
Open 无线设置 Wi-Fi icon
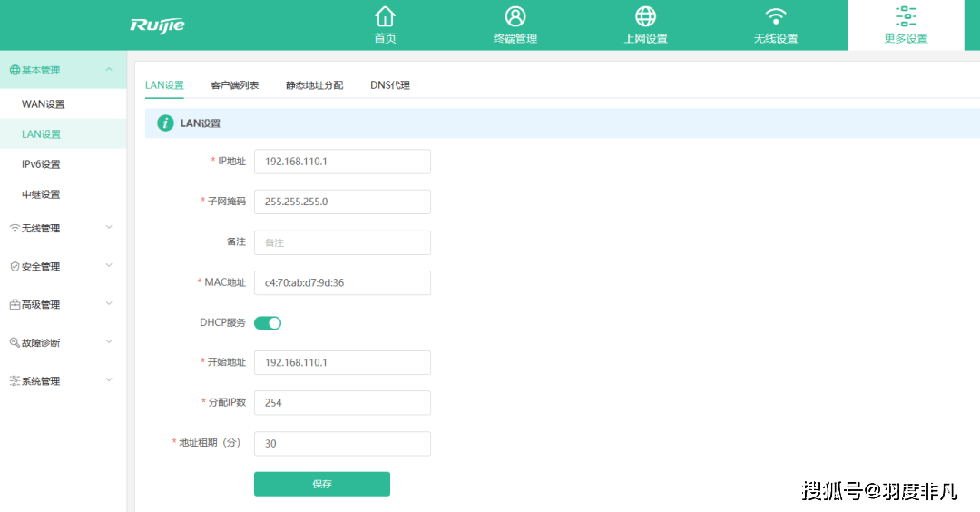click(775, 17)
